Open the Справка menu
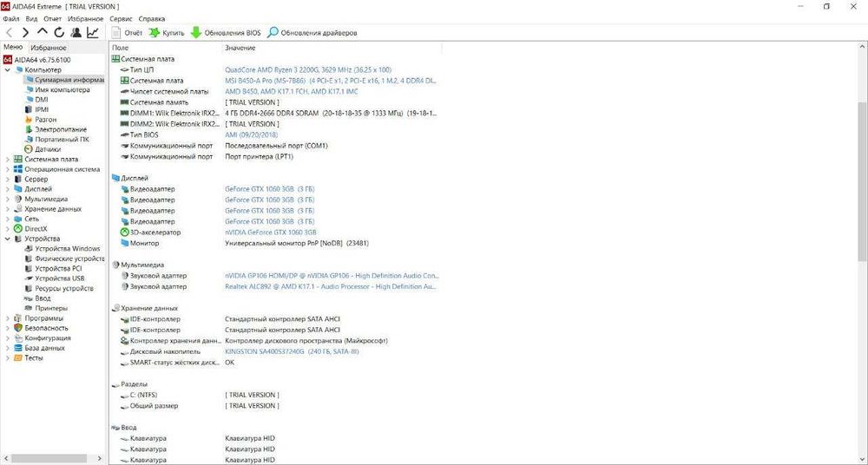868x465 pixels. point(152,19)
